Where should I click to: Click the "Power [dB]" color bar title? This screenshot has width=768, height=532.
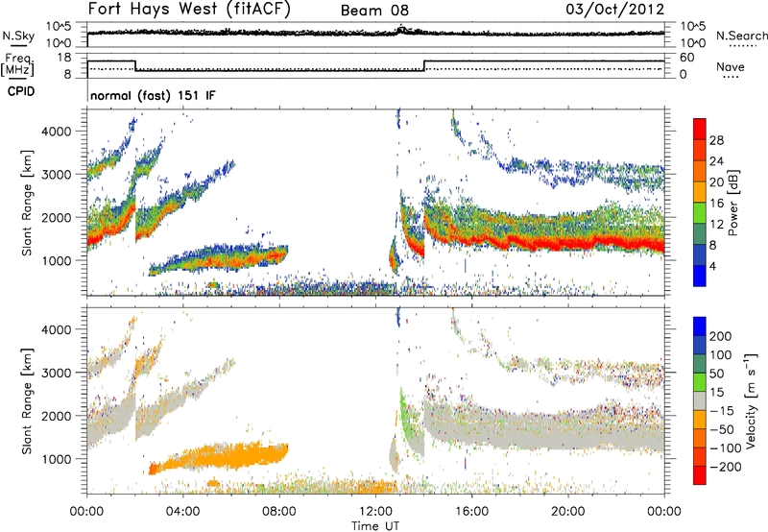[732, 203]
